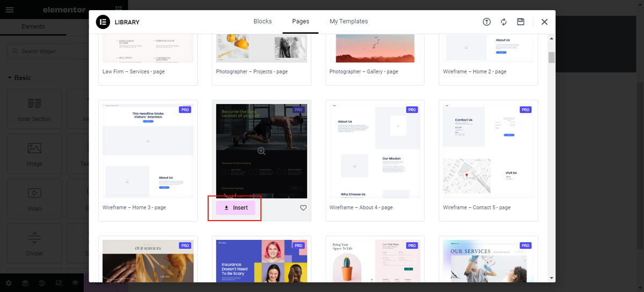644x292 pixels.
Task: Click the magnifier preview icon on fitness template
Action: pyautogui.click(x=261, y=151)
